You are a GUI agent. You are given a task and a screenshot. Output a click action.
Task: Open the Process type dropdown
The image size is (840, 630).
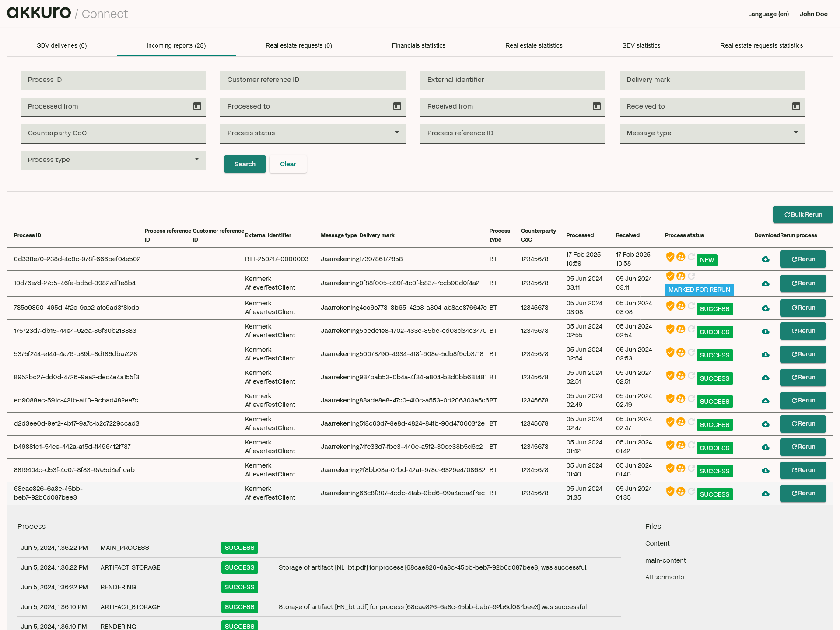tap(197, 160)
